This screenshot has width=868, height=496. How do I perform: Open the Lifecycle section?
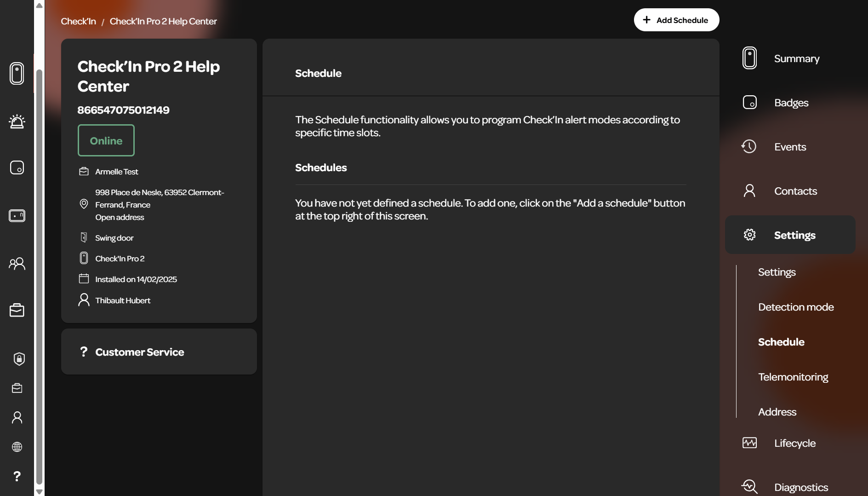tap(794, 443)
